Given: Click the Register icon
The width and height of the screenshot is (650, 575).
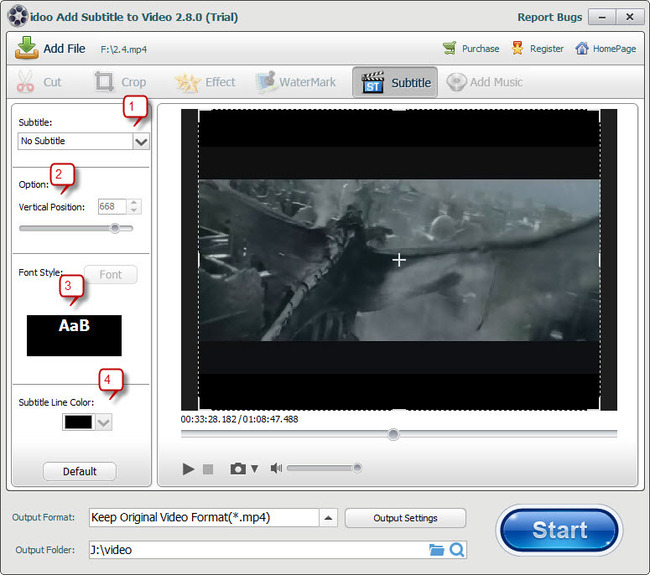Looking at the screenshot, I should click(517, 48).
